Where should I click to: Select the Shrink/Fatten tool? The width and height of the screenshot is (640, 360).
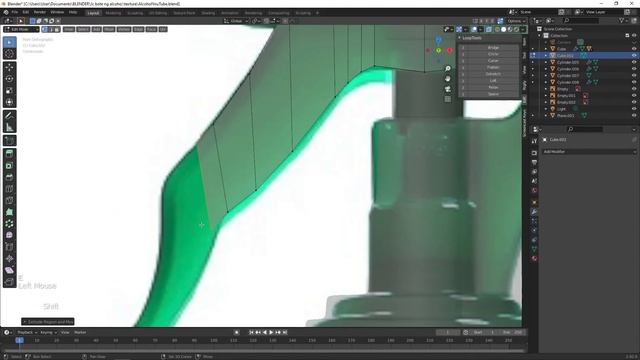(x=9, y=259)
